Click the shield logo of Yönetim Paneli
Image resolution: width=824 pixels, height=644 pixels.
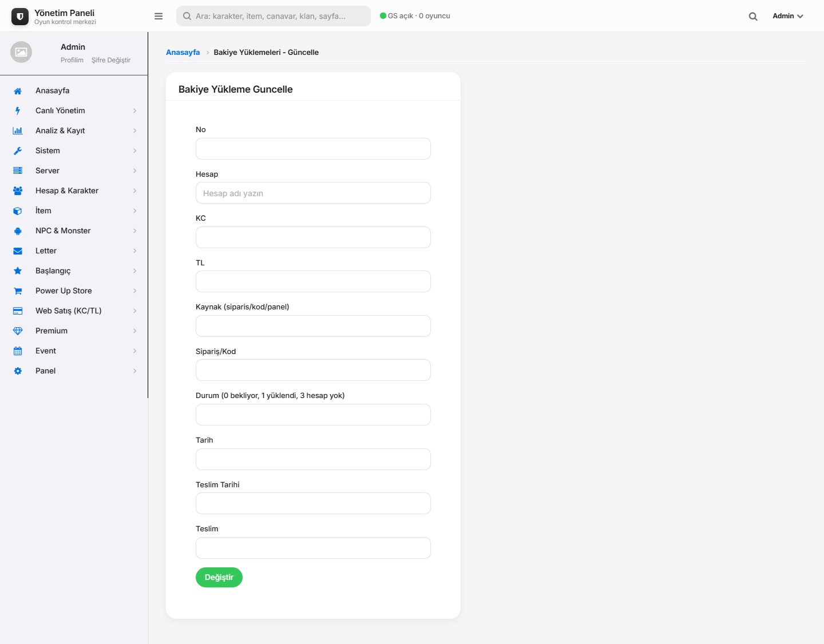(20, 17)
